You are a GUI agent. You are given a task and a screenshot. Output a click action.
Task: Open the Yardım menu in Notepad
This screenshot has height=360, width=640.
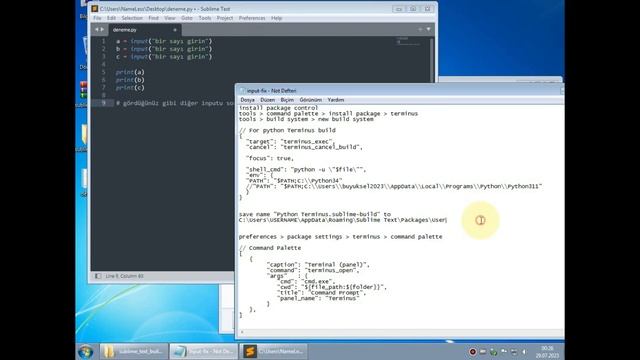pos(336,100)
